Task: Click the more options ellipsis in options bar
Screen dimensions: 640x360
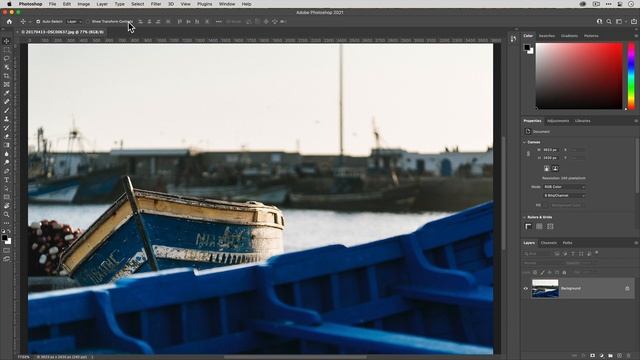Action: (219, 22)
